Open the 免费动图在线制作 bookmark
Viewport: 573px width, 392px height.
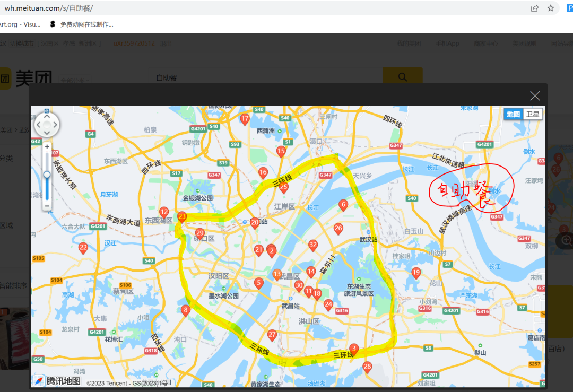(82, 24)
